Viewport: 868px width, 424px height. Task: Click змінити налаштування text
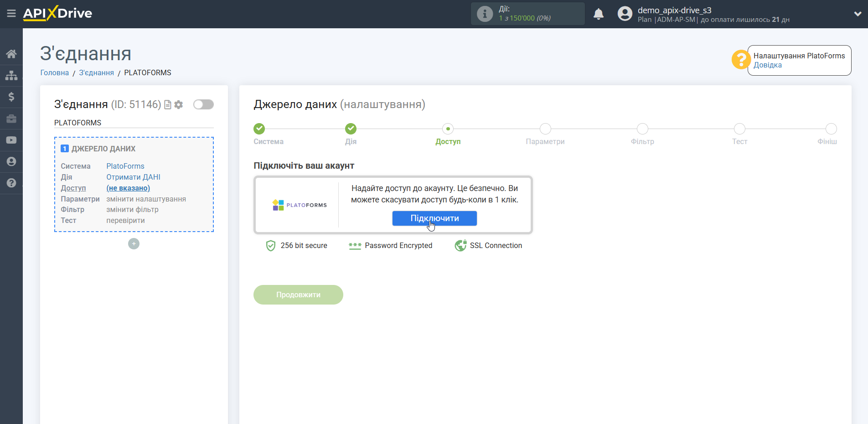[x=146, y=199]
